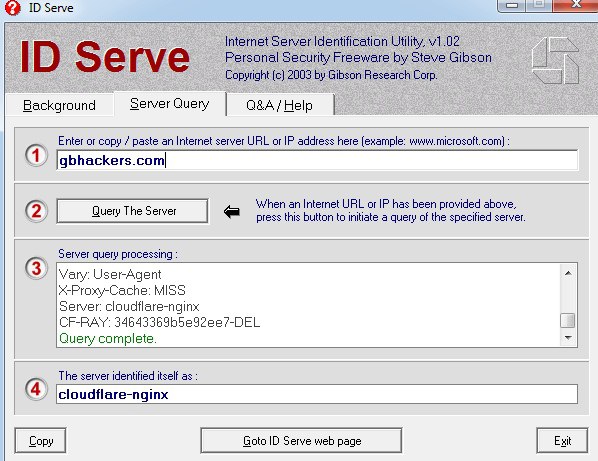598x461 pixels.
Task: Click scroll up arrow in query results
Action: [568, 273]
